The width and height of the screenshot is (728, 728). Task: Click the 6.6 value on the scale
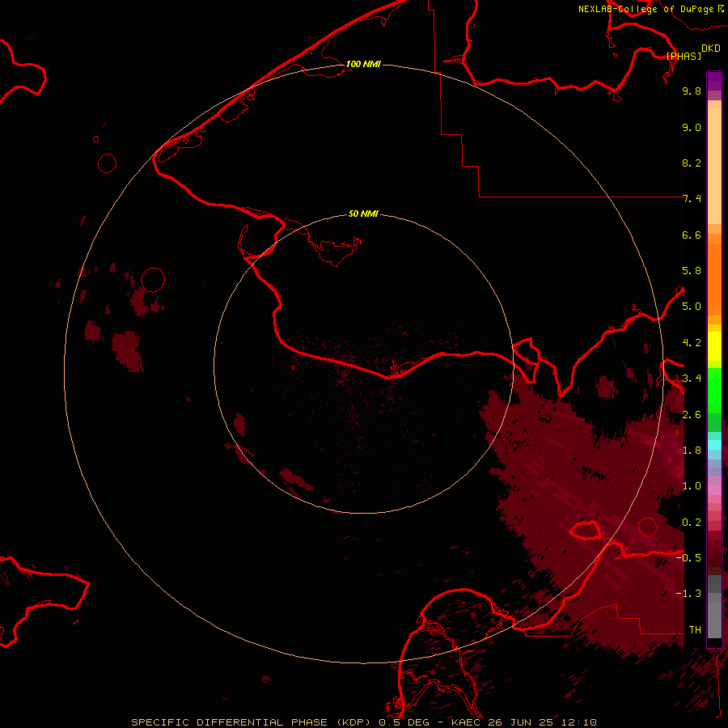tap(692, 235)
